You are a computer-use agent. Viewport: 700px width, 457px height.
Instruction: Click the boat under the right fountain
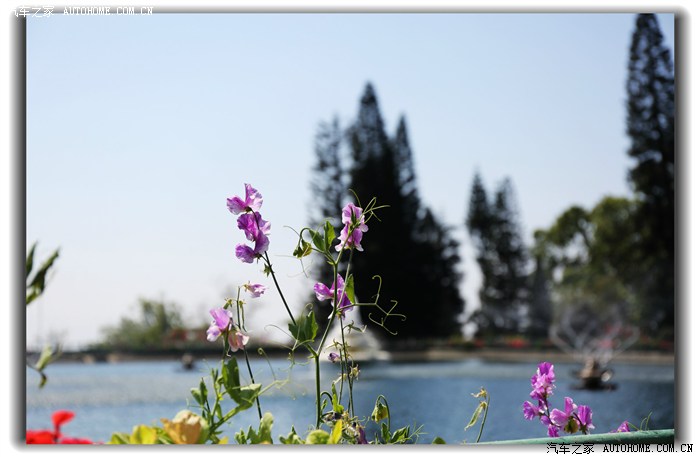(595, 377)
